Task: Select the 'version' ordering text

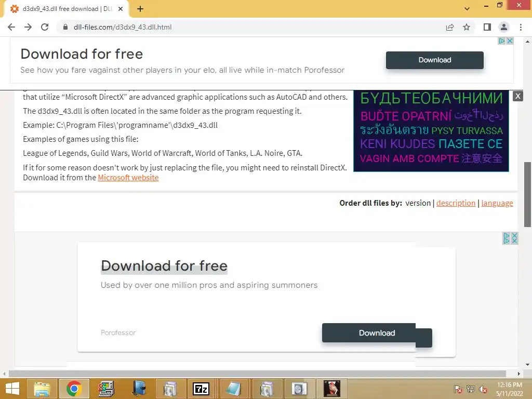Action: coord(418,203)
